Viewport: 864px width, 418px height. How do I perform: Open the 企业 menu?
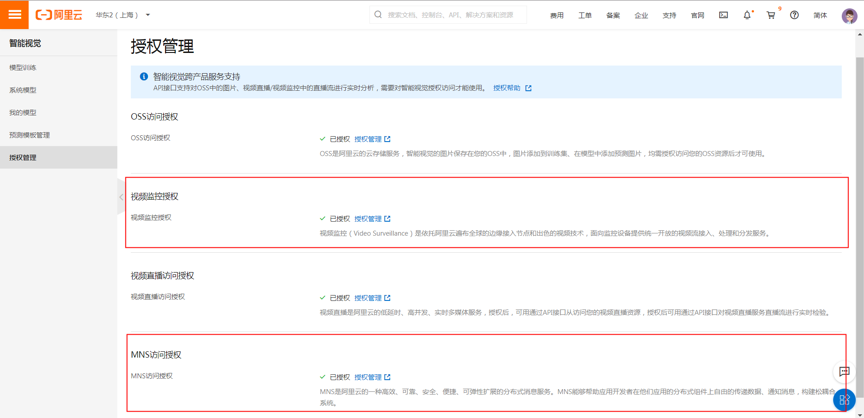pos(641,15)
